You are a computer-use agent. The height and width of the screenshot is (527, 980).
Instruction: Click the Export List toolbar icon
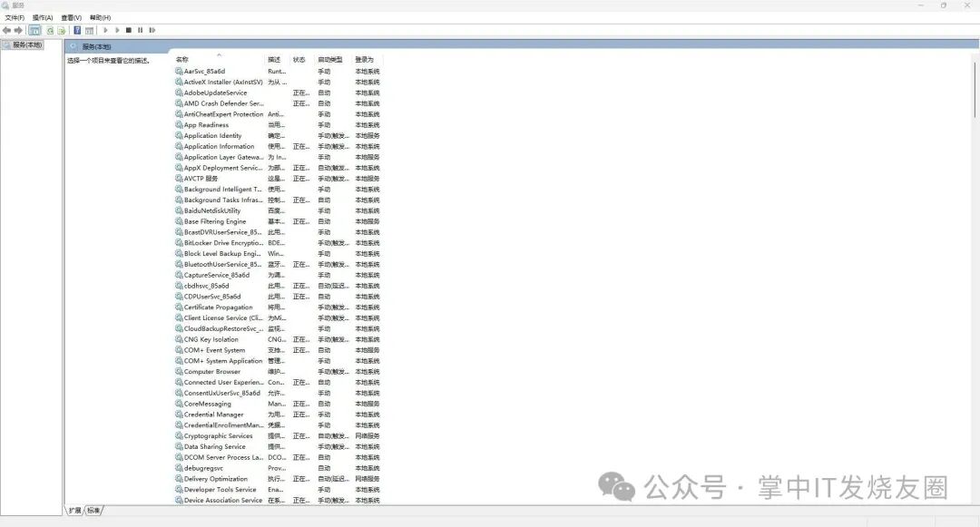pyautogui.click(x=62, y=30)
